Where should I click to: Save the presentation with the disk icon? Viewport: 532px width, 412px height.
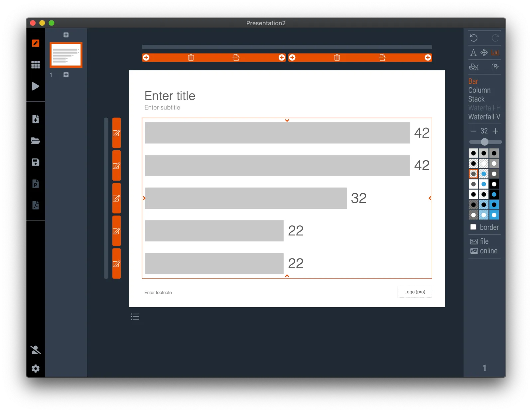click(36, 162)
